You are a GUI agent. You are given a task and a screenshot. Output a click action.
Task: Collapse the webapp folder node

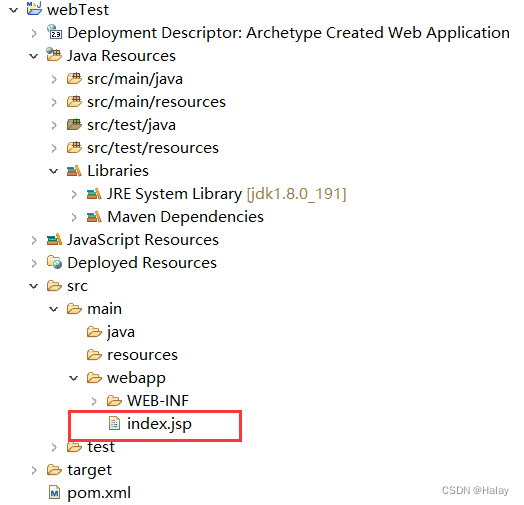click(74, 379)
